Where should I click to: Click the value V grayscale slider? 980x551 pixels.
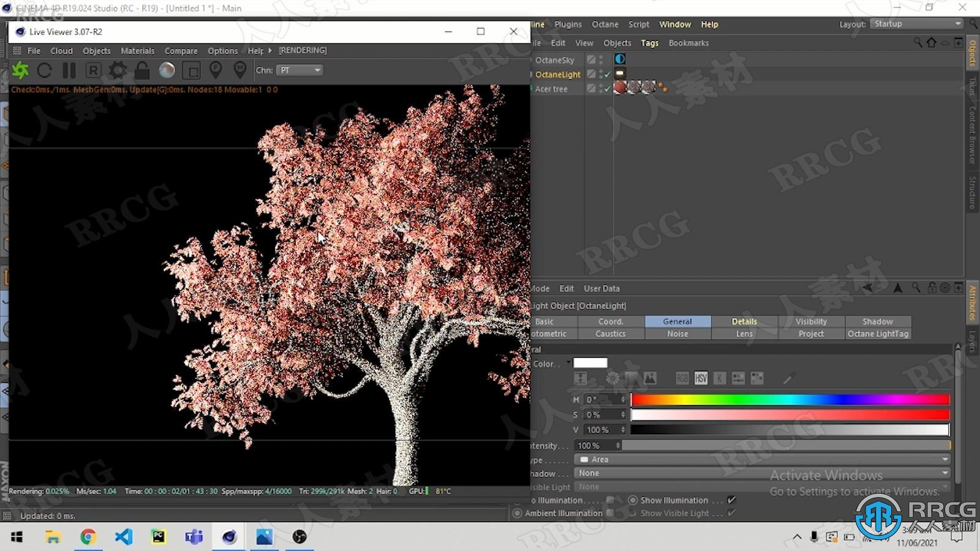(x=790, y=430)
